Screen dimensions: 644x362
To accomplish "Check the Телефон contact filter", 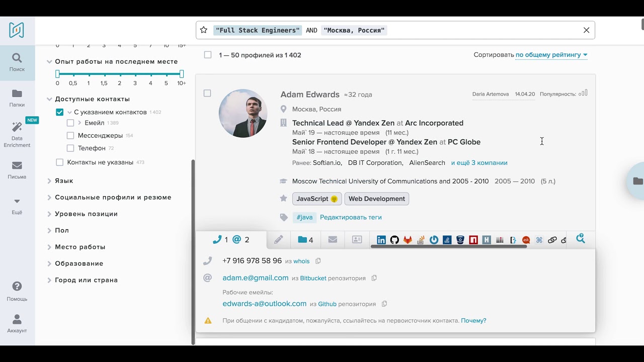I will point(70,148).
